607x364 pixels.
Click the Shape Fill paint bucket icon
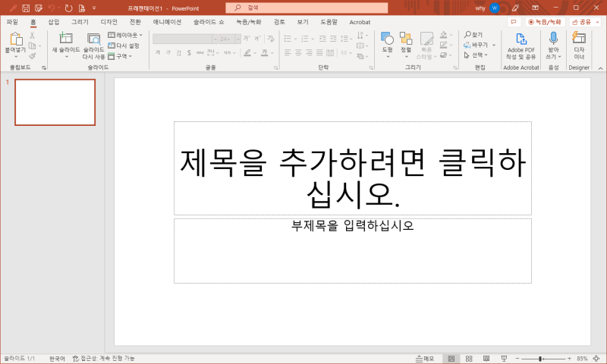[444, 35]
